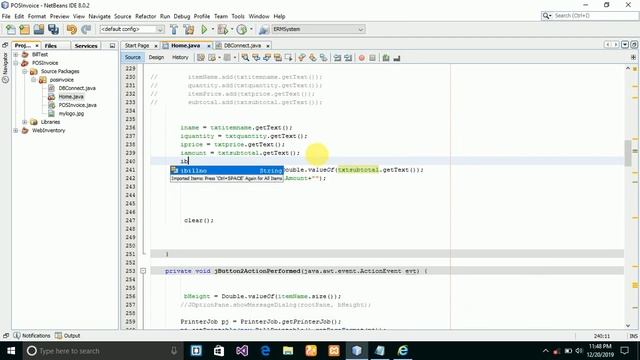Collapse the POSInvoice project node
The height and width of the screenshot is (360, 640).
click(x=16, y=63)
